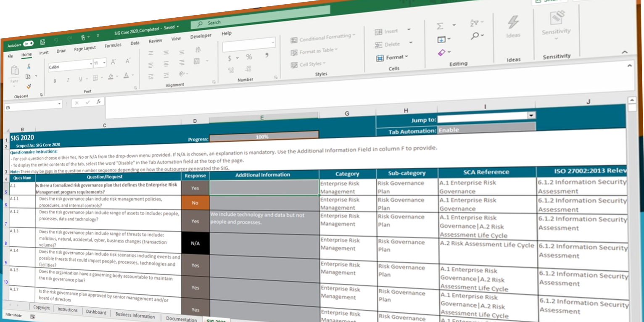Click the Paste clipboard icon

click(15, 71)
